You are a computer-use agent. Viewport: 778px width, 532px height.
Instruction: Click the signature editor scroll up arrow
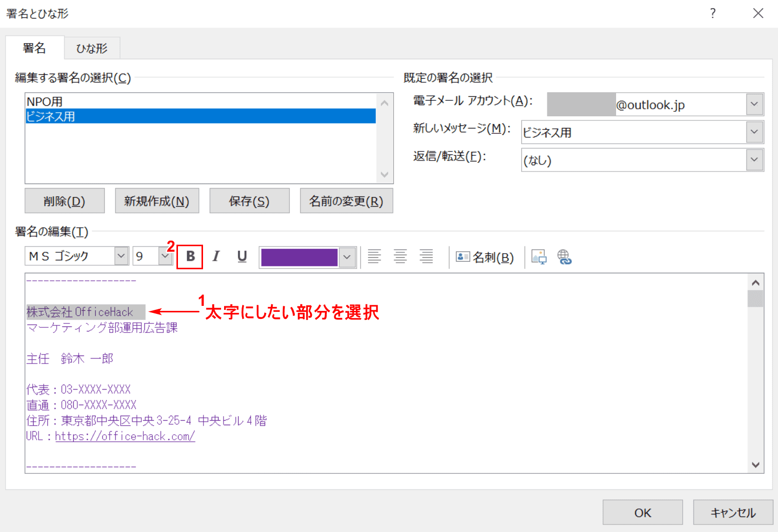click(x=755, y=283)
